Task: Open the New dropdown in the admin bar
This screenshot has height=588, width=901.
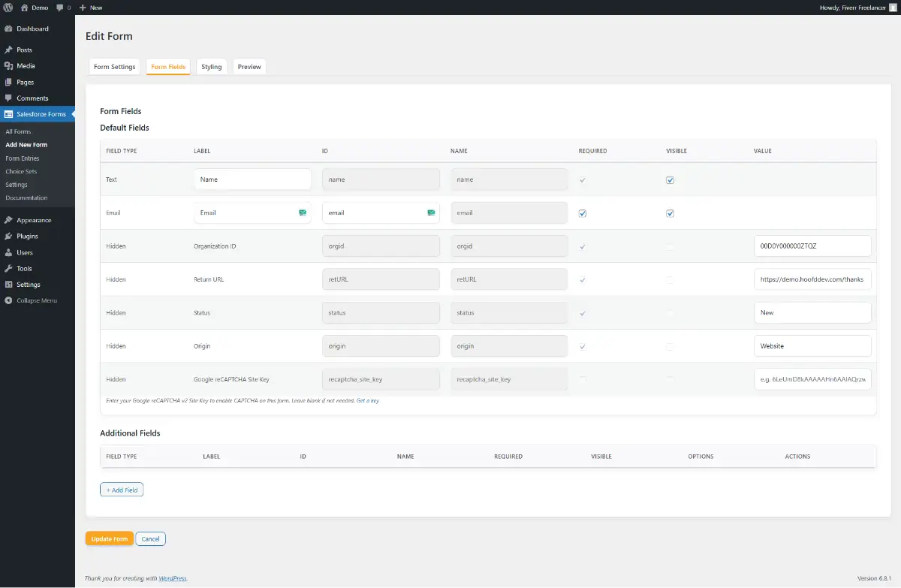Action: pyautogui.click(x=90, y=8)
